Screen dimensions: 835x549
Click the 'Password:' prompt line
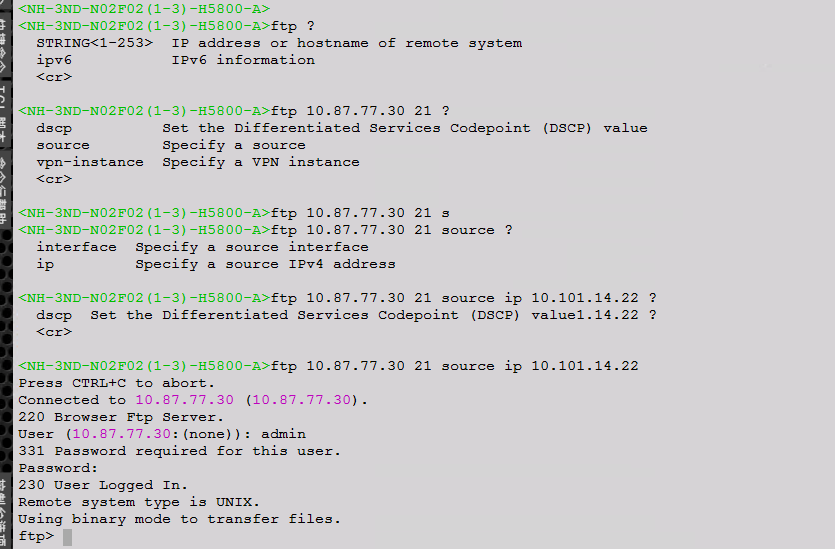point(58,468)
